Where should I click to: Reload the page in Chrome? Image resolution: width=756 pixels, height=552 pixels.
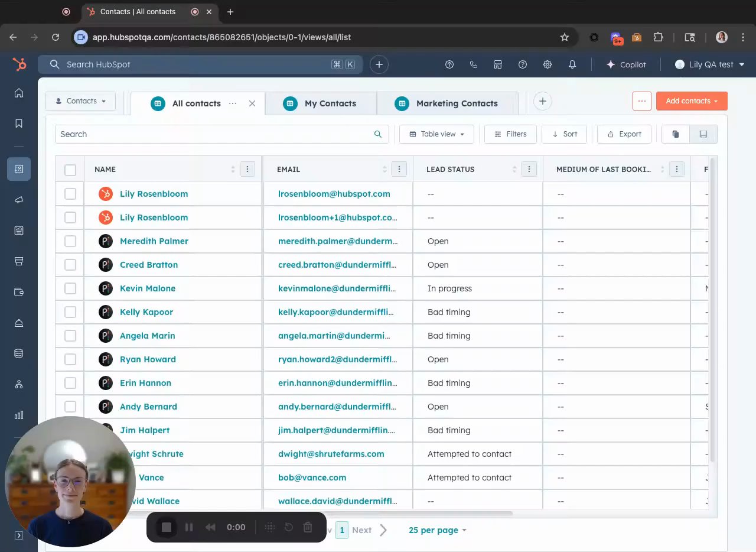(x=56, y=37)
